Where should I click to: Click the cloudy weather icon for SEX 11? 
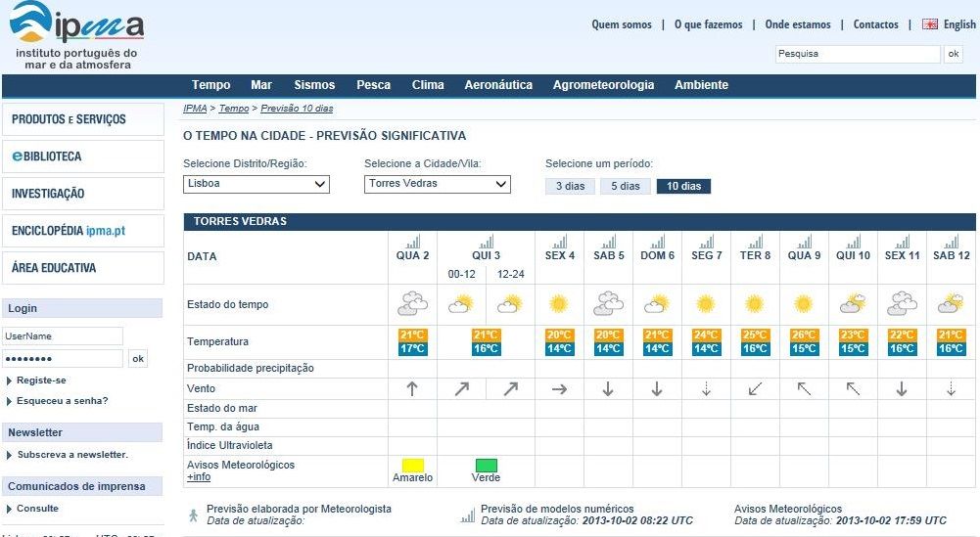tap(902, 303)
